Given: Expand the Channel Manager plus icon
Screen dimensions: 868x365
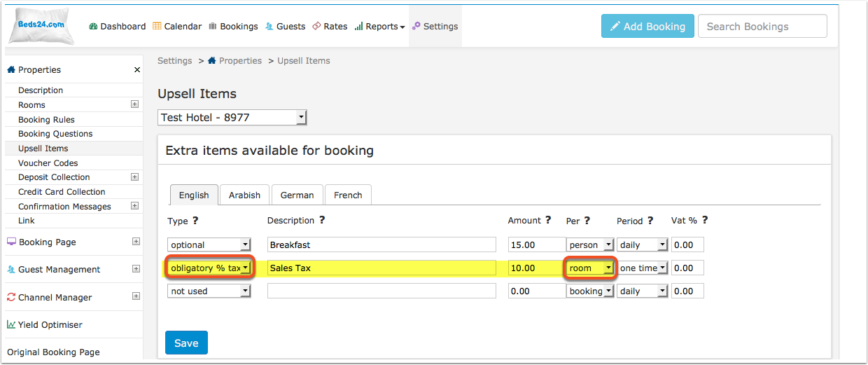Looking at the screenshot, I should click(136, 296).
